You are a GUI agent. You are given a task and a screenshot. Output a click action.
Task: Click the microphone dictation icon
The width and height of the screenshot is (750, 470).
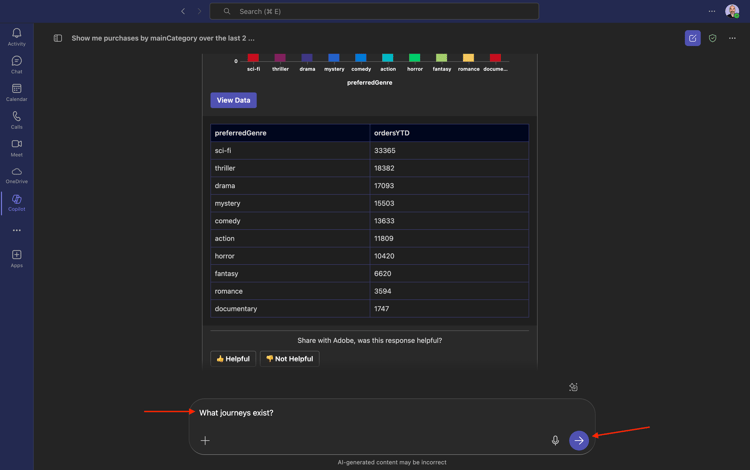555,440
